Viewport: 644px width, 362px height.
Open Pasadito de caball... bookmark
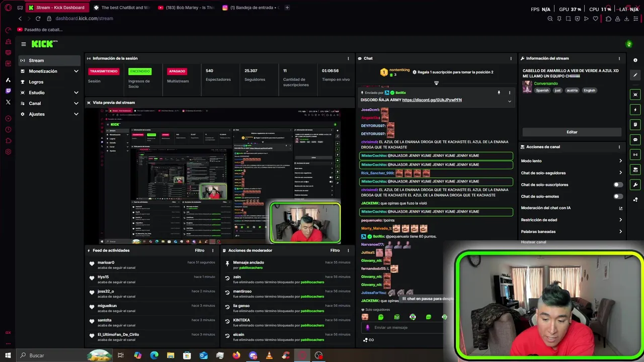(x=40, y=30)
